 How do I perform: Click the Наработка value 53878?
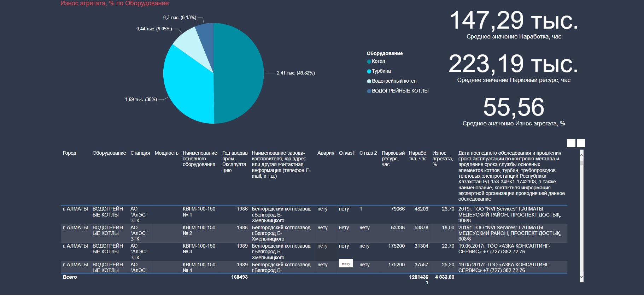(x=421, y=227)
